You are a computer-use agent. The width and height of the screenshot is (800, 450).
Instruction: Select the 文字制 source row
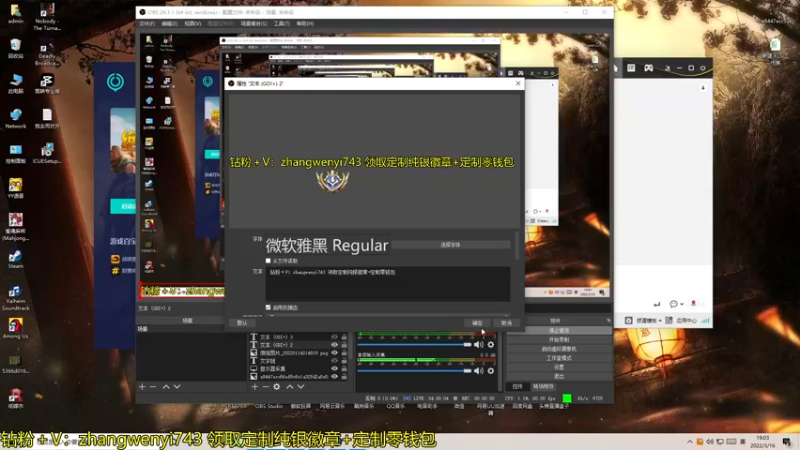[297, 361]
